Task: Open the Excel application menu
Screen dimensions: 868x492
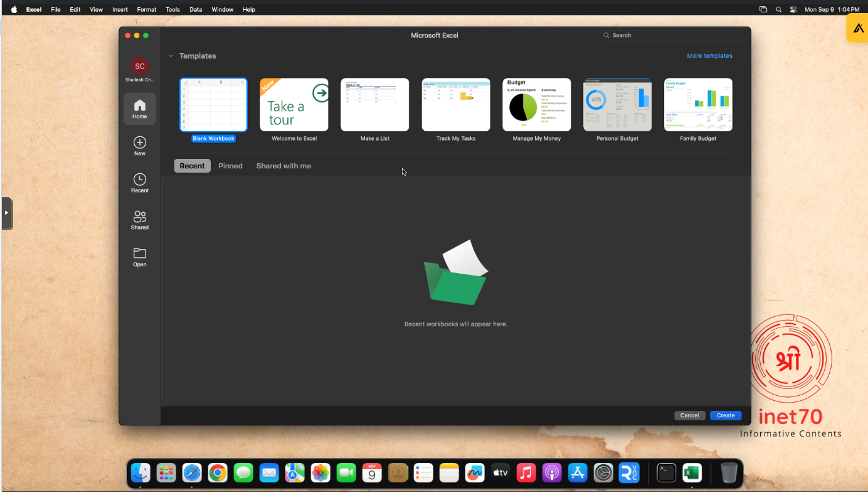Action: [x=34, y=9]
